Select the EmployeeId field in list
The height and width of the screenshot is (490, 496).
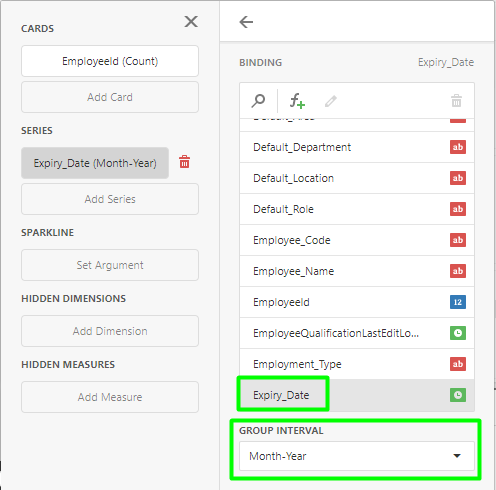click(357, 302)
